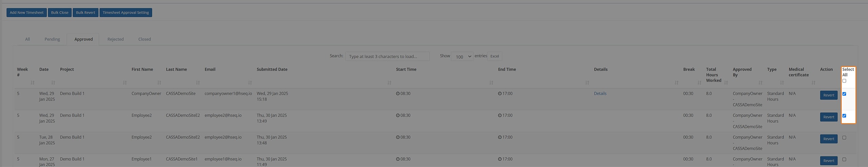Open Details link for CompanyOwner timesheet

point(600,94)
